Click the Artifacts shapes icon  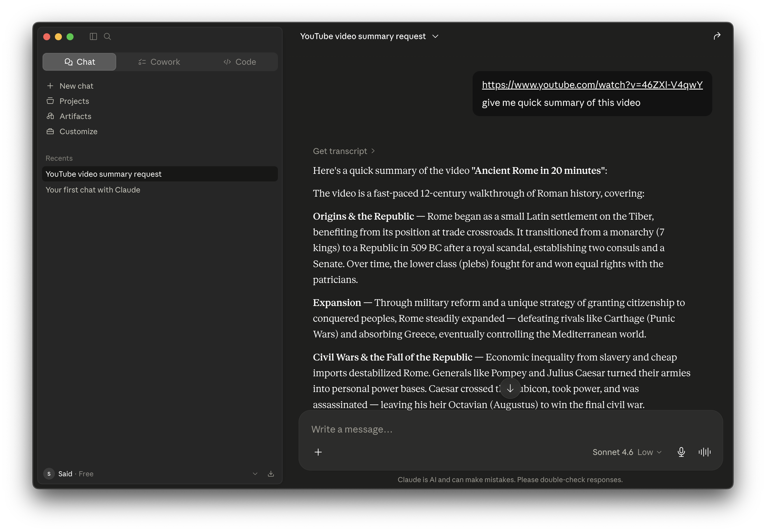(x=50, y=116)
